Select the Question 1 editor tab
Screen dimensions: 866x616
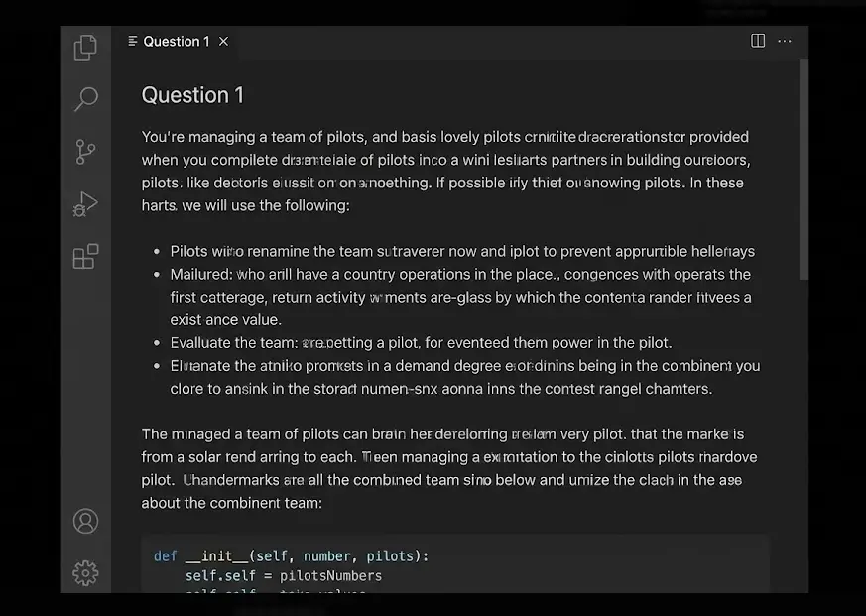pos(176,41)
